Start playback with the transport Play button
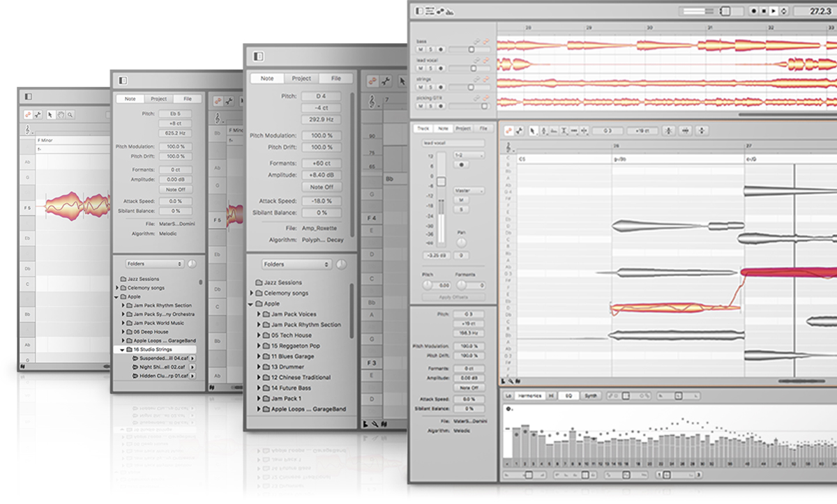The image size is (837, 504). click(x=774, y=11)
